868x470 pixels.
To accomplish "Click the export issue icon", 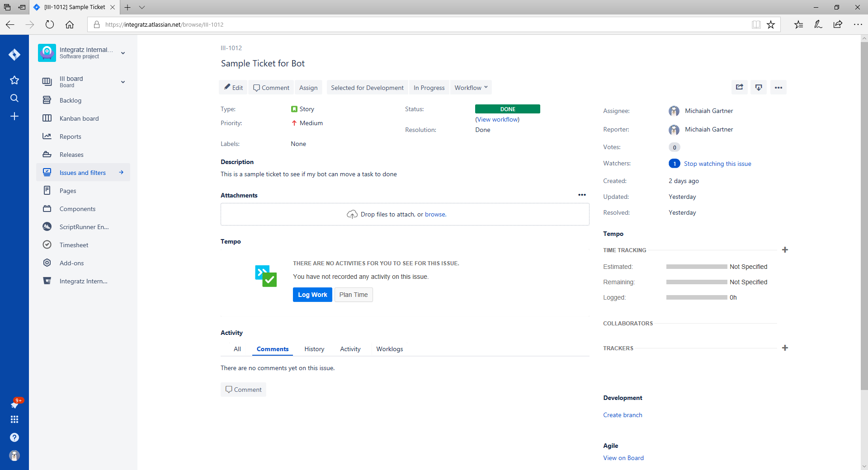I will [x=759, y=87].
